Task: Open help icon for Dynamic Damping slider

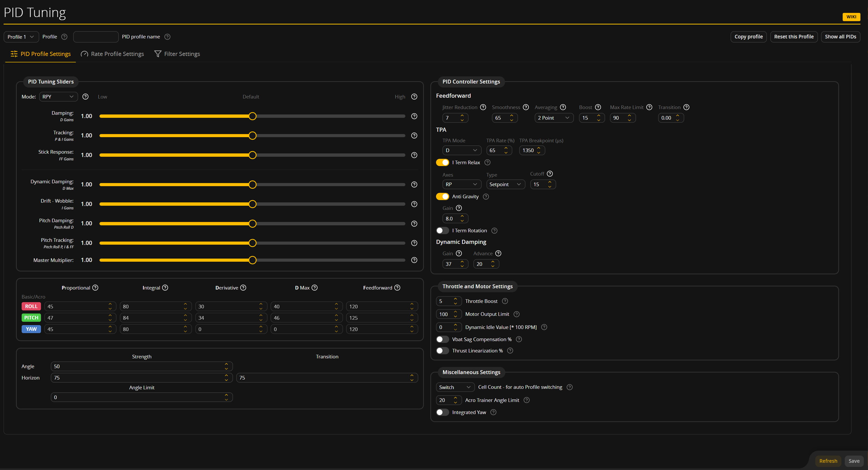Action: 414,184
